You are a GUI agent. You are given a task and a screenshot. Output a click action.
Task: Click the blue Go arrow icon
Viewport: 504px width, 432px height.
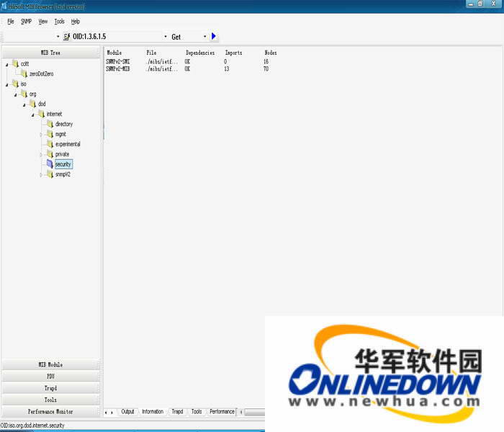click(x=214, y=36)
